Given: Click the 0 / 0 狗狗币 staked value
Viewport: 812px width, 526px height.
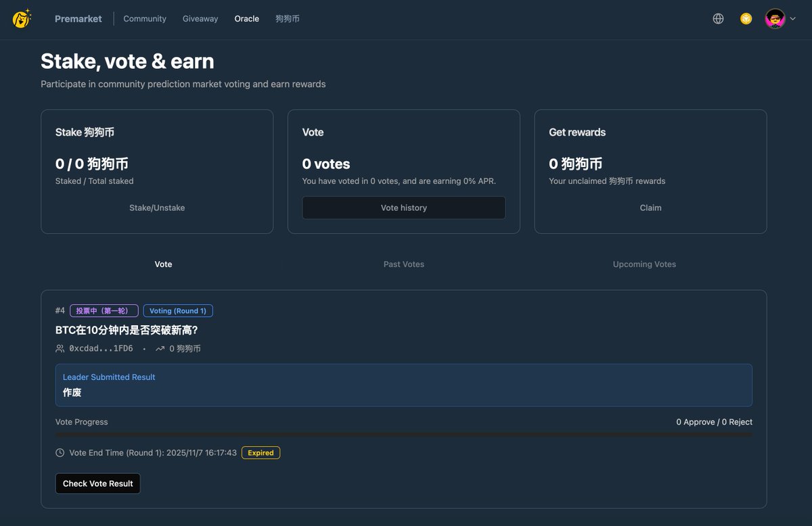Looking at the screenshot, I should [x=92, y=164].
